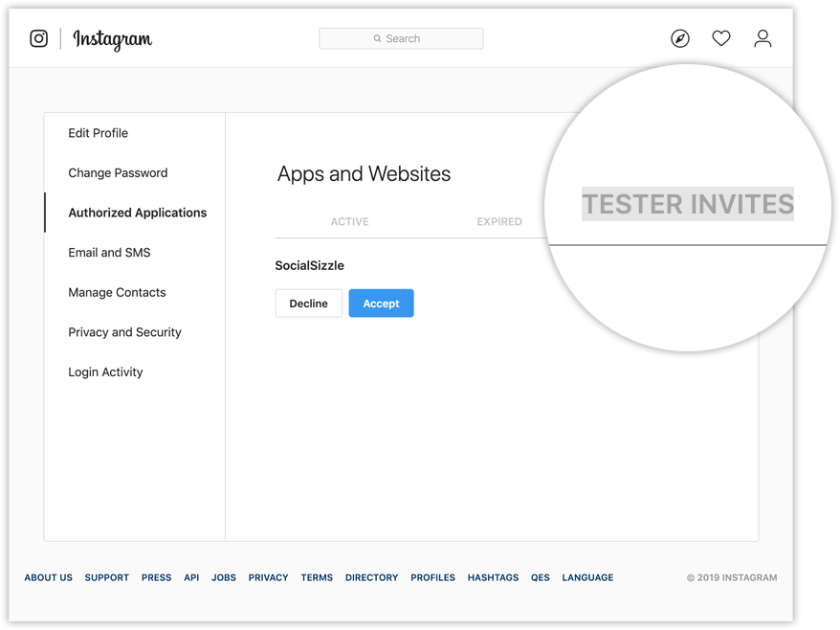Image resolution: width=840 pixels, height=630 pixels.
Task: Switch to the Expired tab
Action: point(499,222)
